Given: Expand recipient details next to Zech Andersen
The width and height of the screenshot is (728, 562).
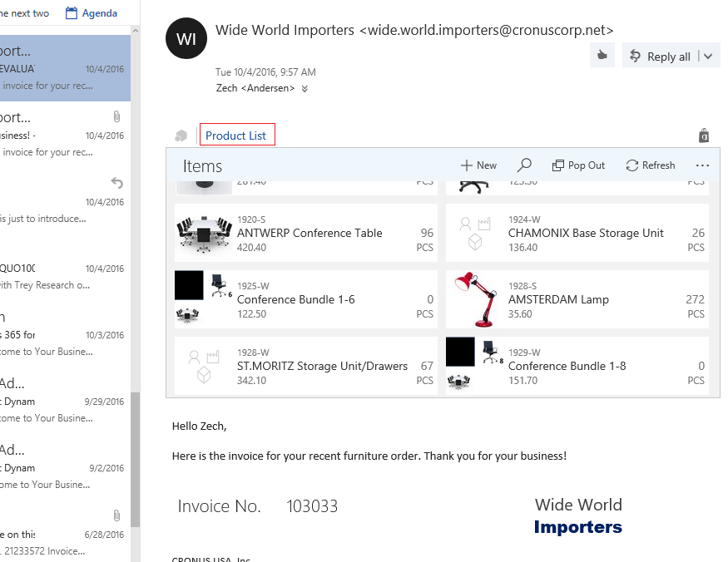Looking at the screenshot, I should pyautogui.click(x=305, y=89).
